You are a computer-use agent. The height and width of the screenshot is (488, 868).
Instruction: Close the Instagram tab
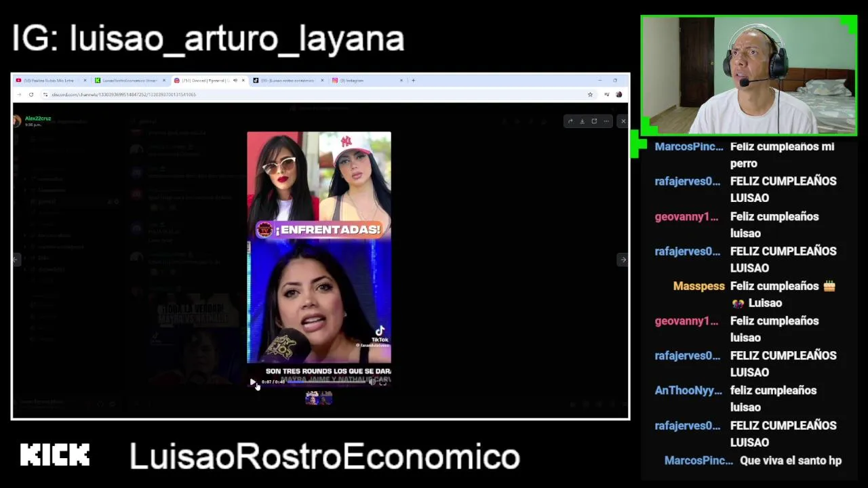point(401,81)
